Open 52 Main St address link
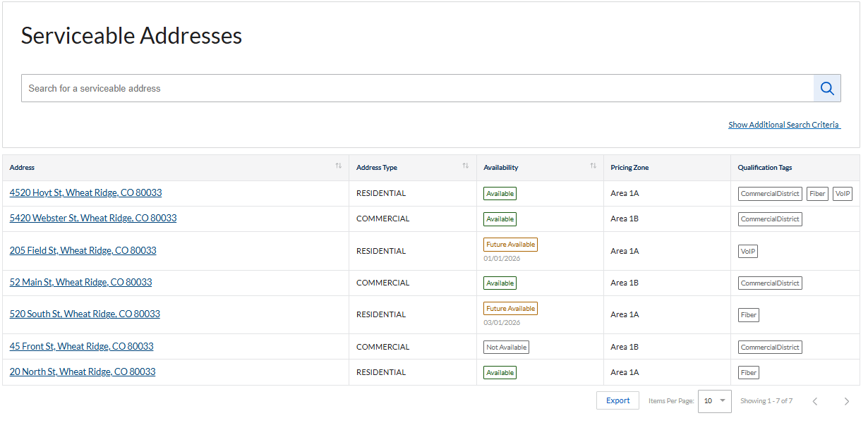Image resolution: width=868 pixels, height=430 pixels. tap(80, 282)
